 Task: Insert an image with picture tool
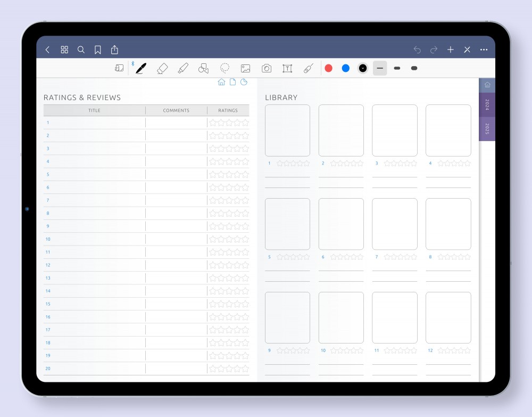point(245,69)
